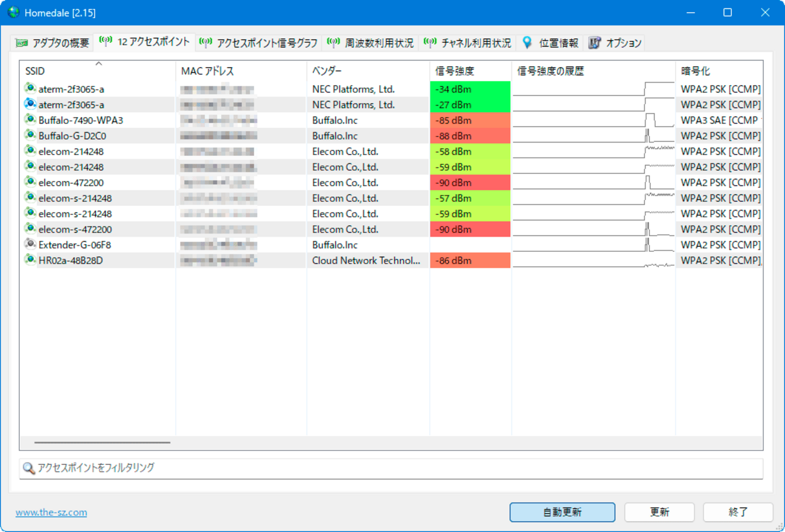Open the www.the-sz.com link

pos(51,511)
